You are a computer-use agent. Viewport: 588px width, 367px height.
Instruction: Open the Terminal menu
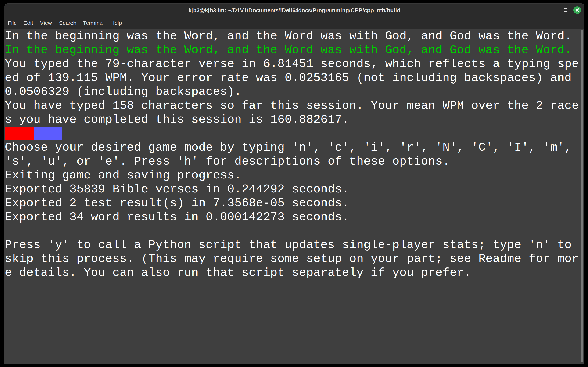[x=93, y=23]
